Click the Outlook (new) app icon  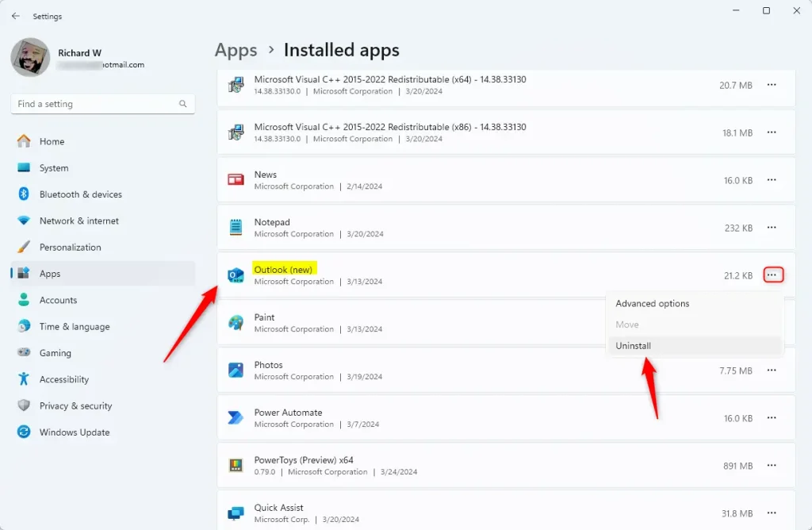point(236,275)
